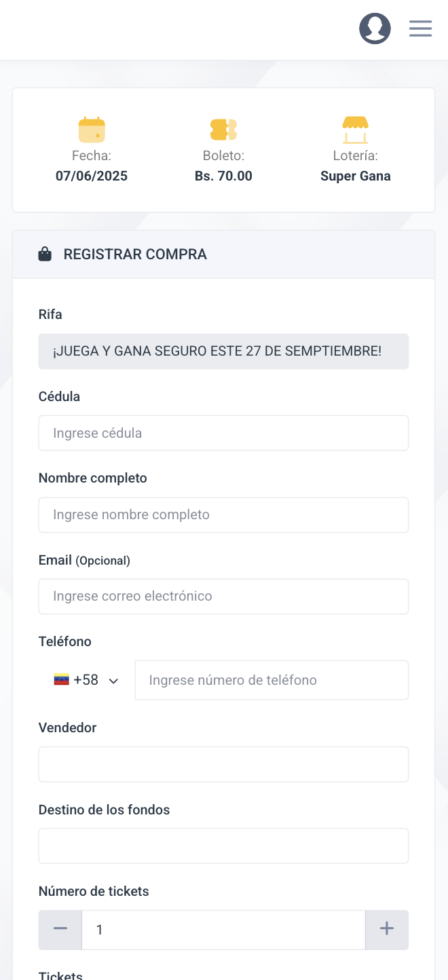448x980 pixels.
Task: Focus the Cédula input field
Action: pos(223,433)
